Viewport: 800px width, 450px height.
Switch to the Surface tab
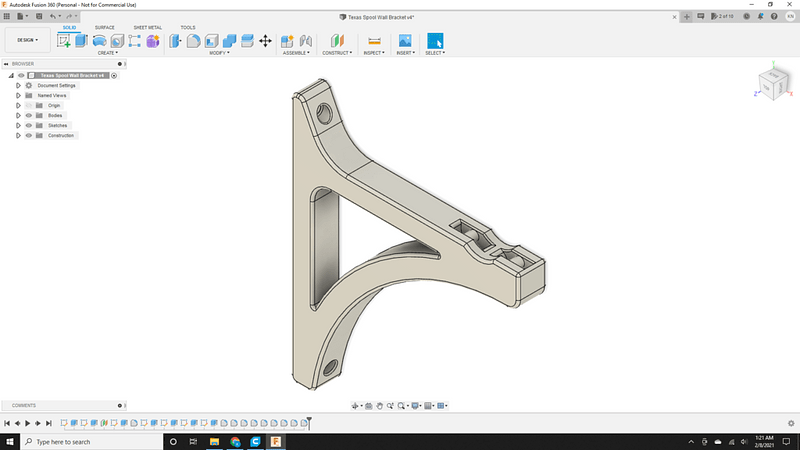(105, 28)
